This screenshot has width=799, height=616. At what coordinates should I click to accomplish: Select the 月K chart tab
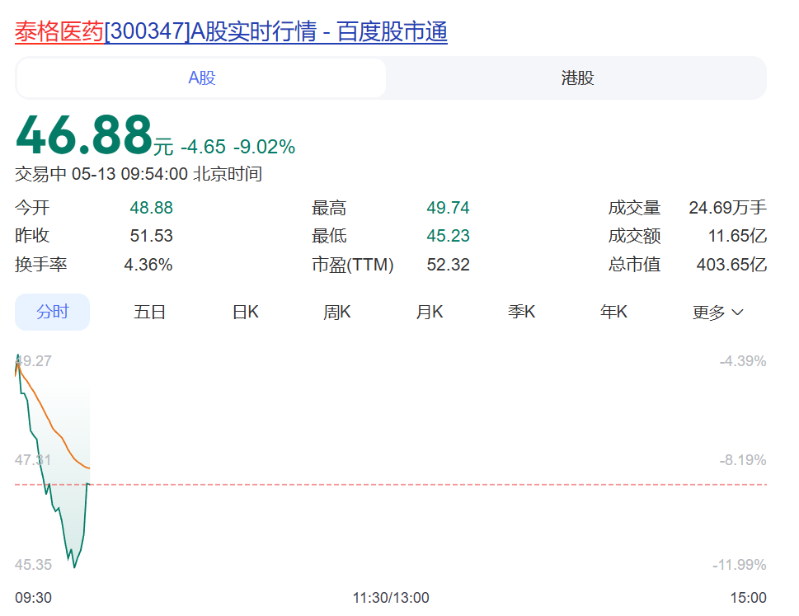pos(429,312)
